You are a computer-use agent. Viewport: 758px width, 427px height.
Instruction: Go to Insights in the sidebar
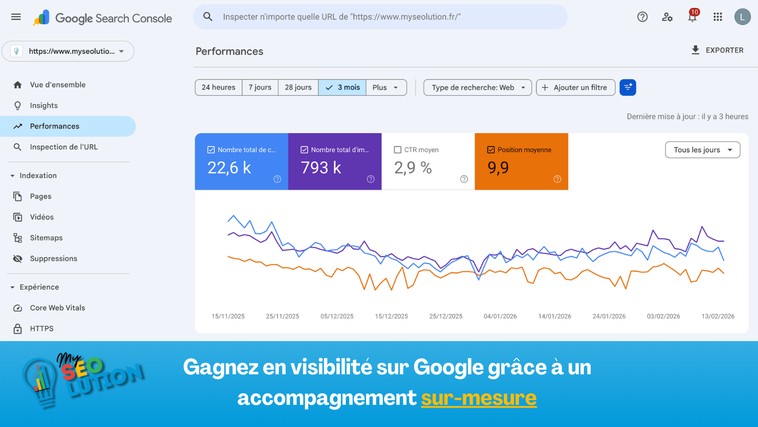click(44, 105)
